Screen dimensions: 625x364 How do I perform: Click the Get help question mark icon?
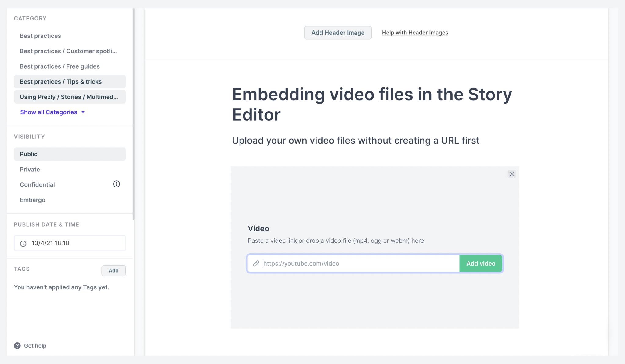coord(17,346)
